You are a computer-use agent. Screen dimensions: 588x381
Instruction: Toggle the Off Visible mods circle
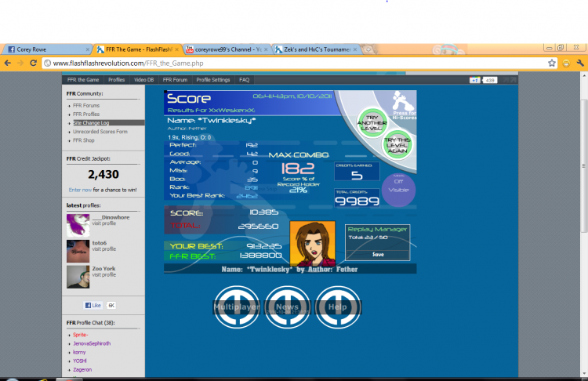click(398, 190)
